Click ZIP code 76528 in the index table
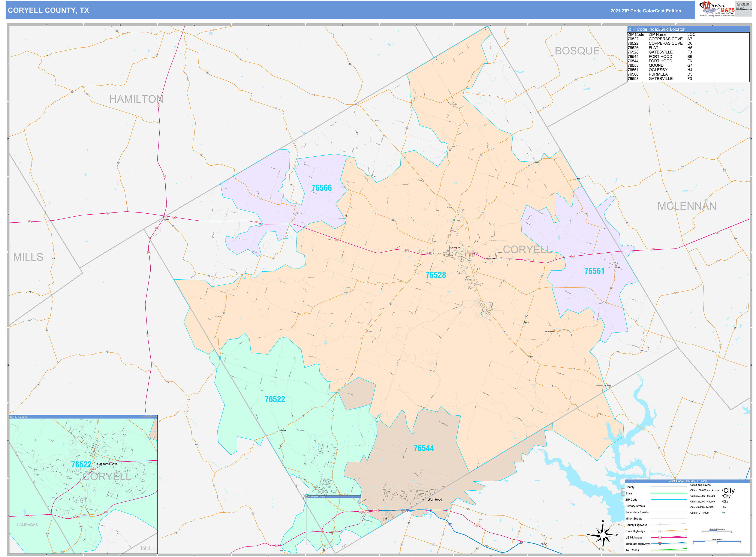This screenshot has width=756, height=557. [x=633, y=52]
